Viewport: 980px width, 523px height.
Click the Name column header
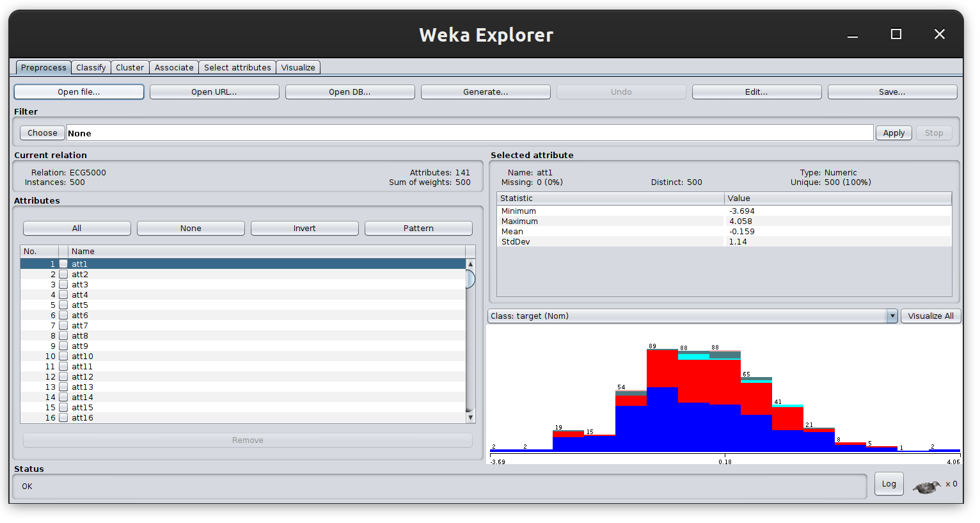pos(267,251)
